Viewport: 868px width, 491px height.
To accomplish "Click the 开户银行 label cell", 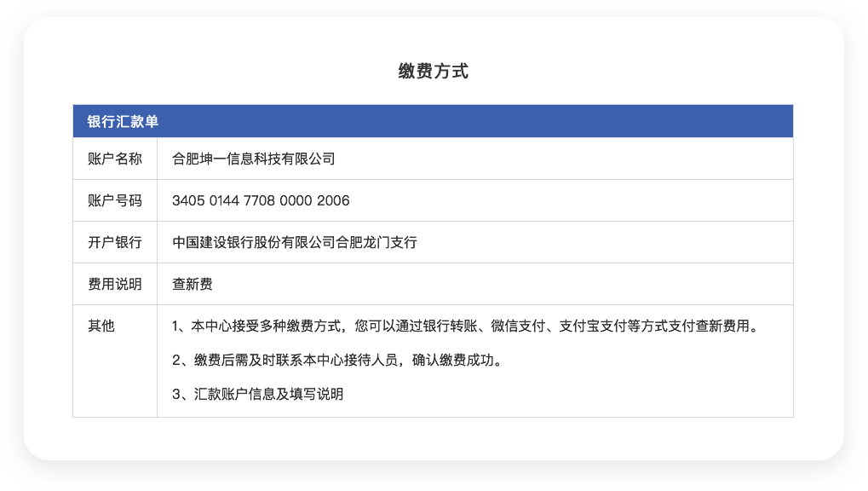I will pyautogui.click(x=115, y=242).
